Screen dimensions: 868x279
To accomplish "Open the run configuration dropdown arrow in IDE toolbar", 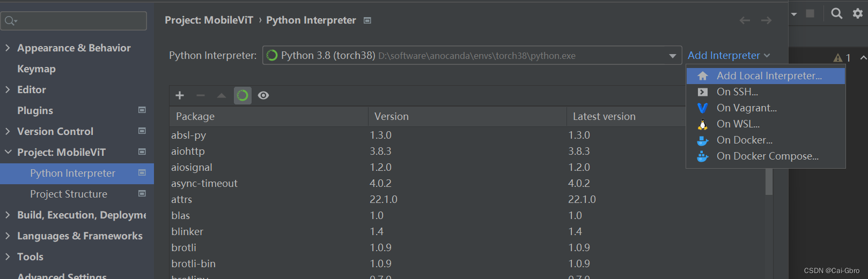I will (794, 14).
